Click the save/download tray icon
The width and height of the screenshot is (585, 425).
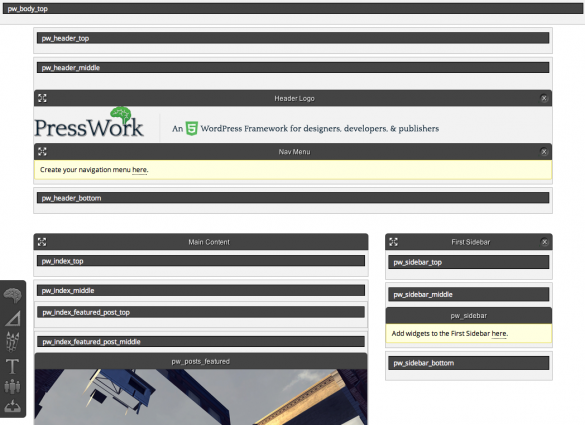click(12, 406)
